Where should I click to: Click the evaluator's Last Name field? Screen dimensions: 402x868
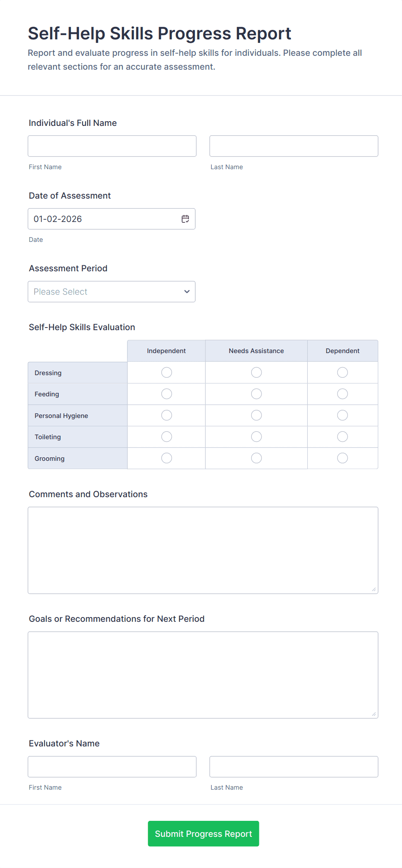pyautogui.click(x=294, y=766)
